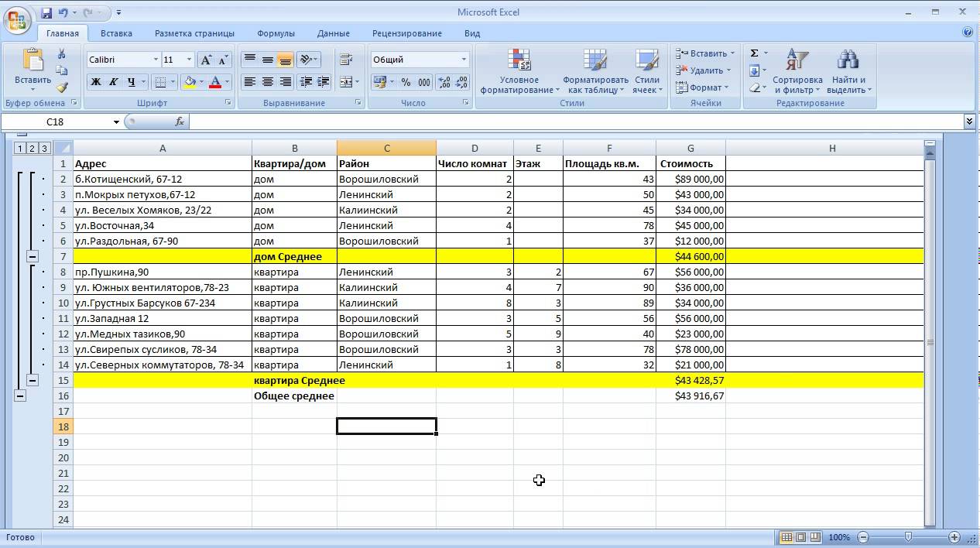Pick the yellow fill color bucket

190,82
